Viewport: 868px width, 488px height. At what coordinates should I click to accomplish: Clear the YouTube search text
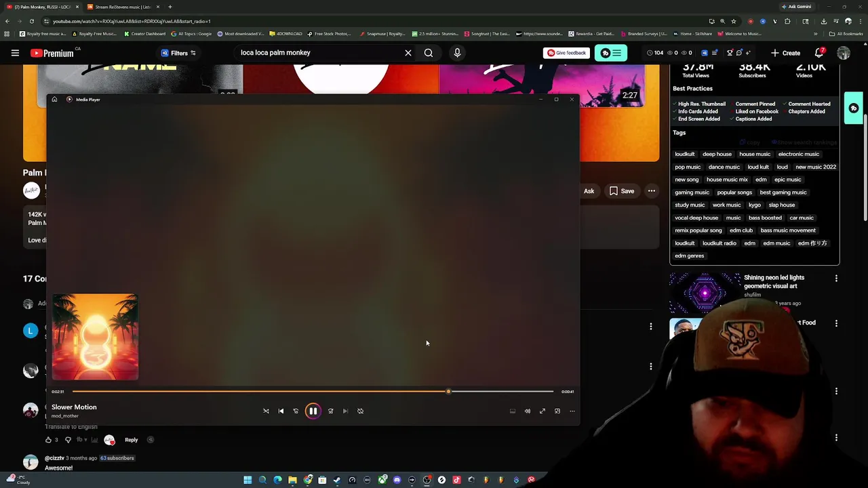408,53
